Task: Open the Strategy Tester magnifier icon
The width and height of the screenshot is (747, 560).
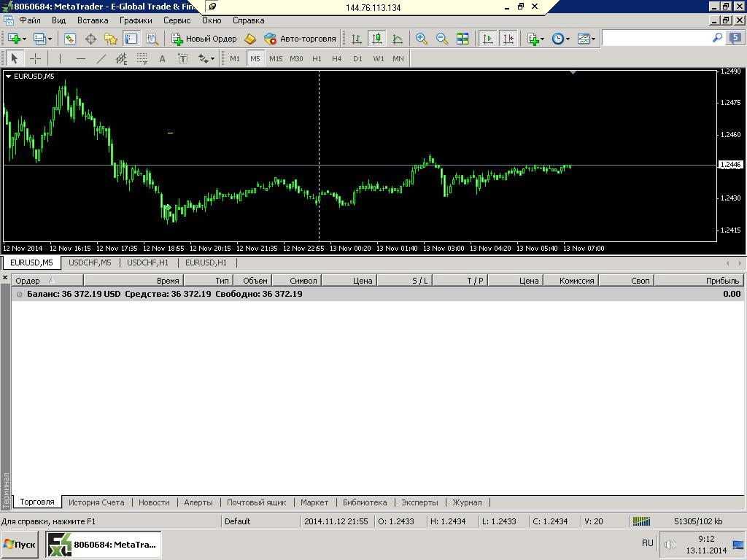Action: click(152, 39)
